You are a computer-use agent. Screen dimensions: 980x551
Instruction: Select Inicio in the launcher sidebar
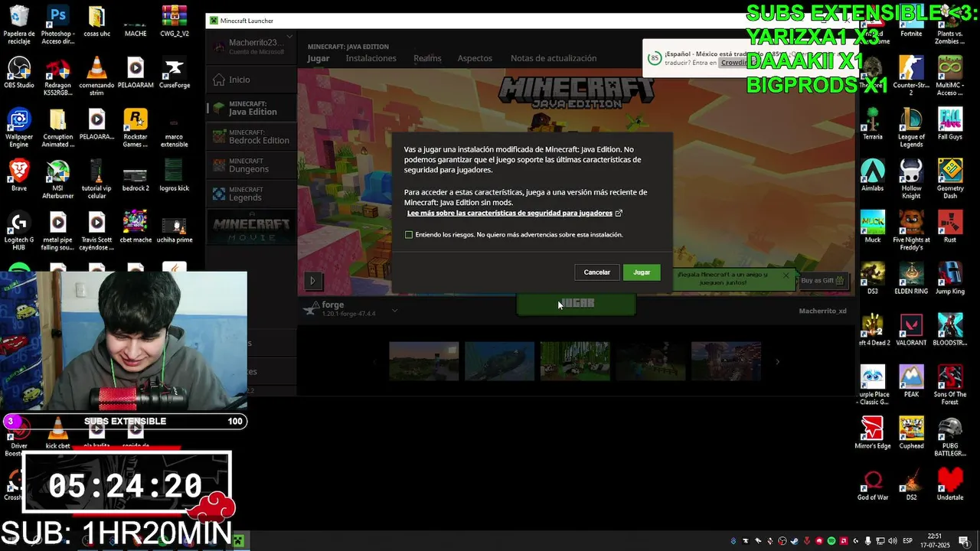tap(251, 80)
